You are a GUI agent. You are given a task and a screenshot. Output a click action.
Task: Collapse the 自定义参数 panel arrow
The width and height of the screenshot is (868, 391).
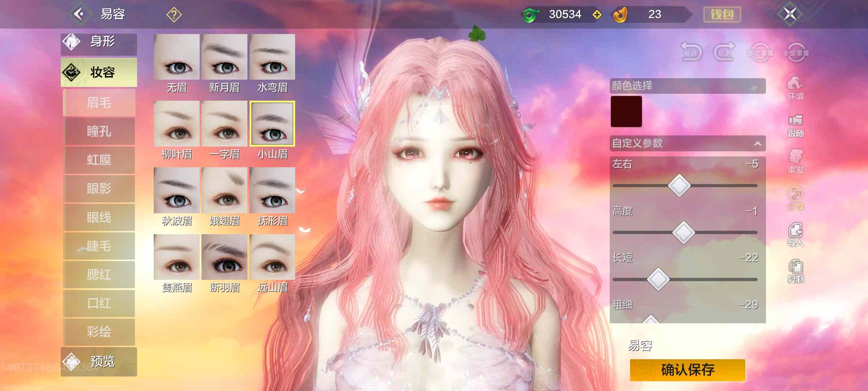pyautogui.click(x=757, y=143)
